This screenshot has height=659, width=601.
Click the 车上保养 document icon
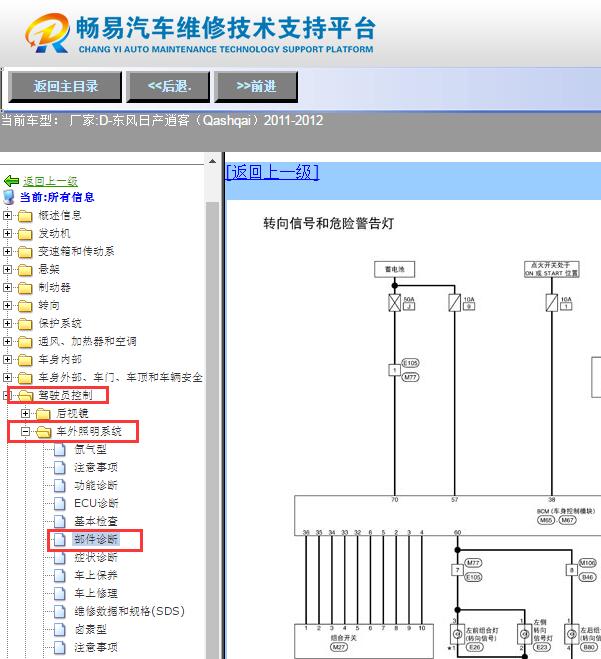[60, 575]
